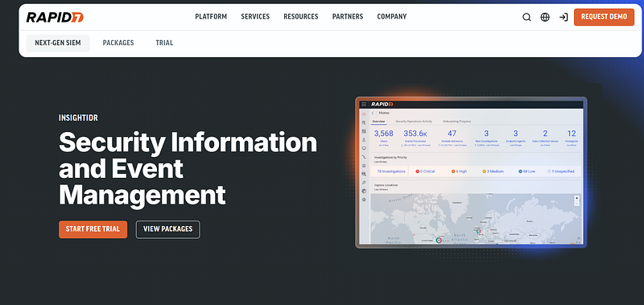Click hamburger menu icon in dashboard preview
This screenshot has height=305, width=644.
pyautogui.click(x=364, y=105)
